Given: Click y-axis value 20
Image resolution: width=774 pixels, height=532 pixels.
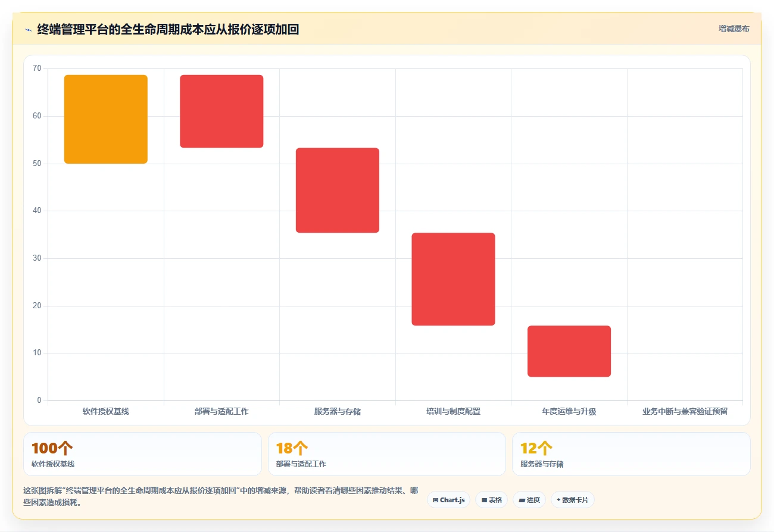Looking at the screenshot, I should click(37, 306).
